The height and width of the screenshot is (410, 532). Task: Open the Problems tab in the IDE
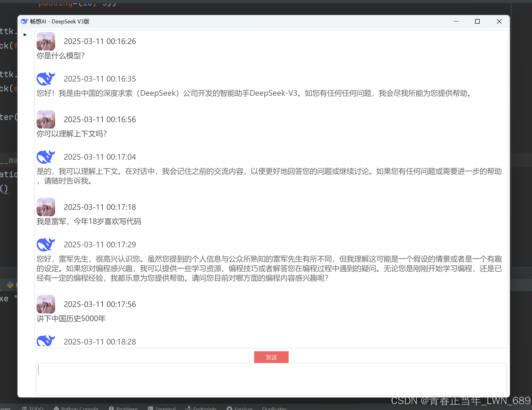pyautogui.click(x=123, y=408)
